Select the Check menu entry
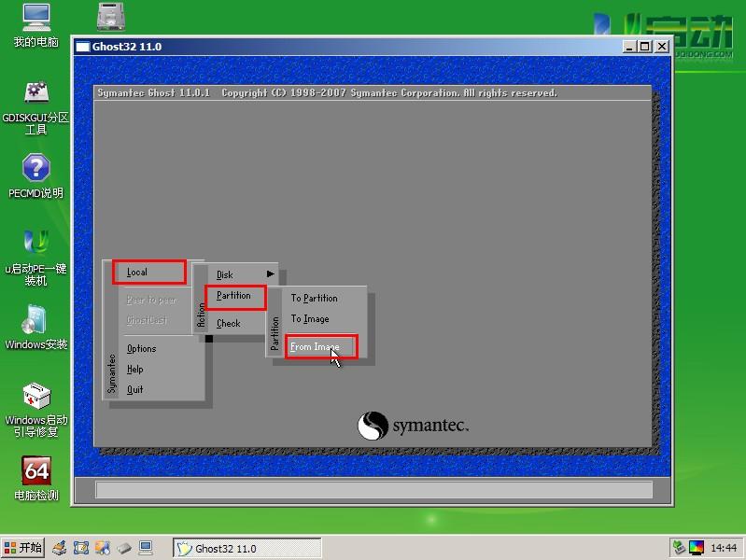This screenshot has height=560, width=746. 229,324
